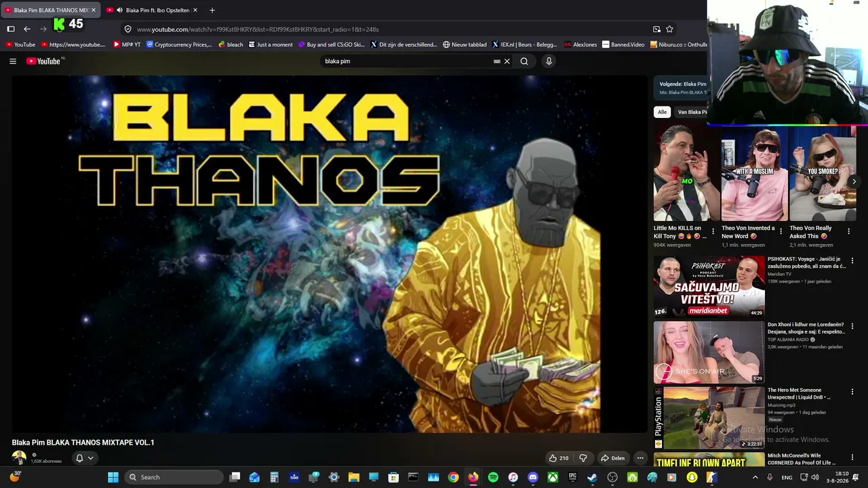Change input language via ENG indicator
The height and width of the screenshot is (488, 868).
(787, 477)
